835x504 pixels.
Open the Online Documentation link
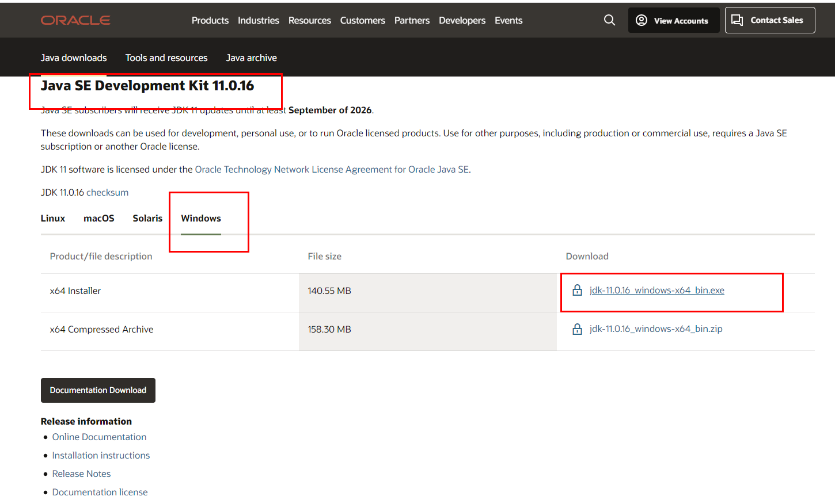(99, 437)
